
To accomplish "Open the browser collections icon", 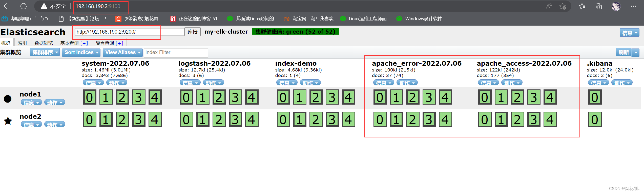I will [599, 6].
